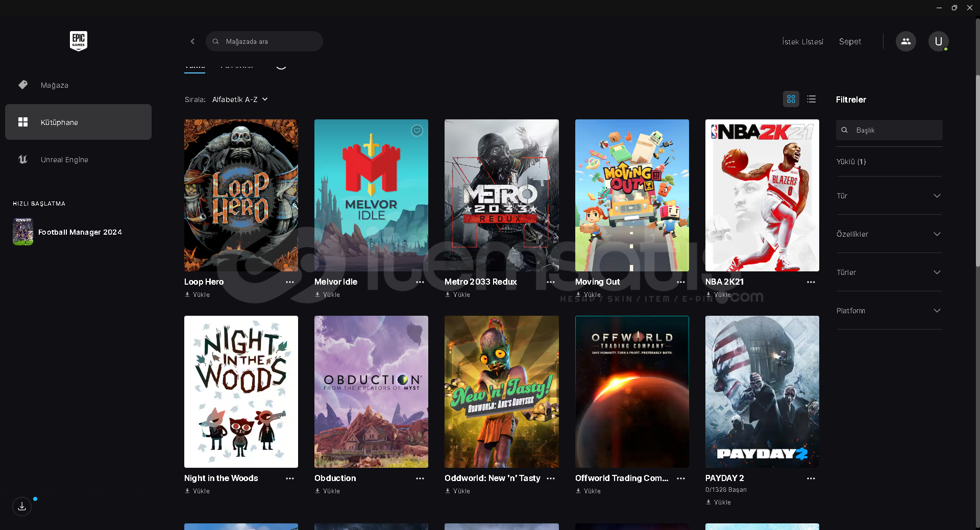
Task: Launch Football Manager 2024 from quick launch
Action: coord(67,232)
